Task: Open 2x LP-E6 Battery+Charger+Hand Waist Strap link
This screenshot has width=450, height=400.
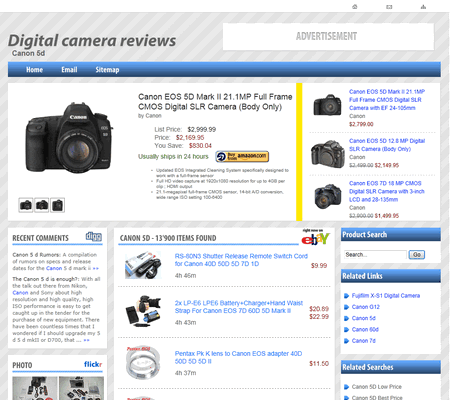Action: [x=239, y=307]
